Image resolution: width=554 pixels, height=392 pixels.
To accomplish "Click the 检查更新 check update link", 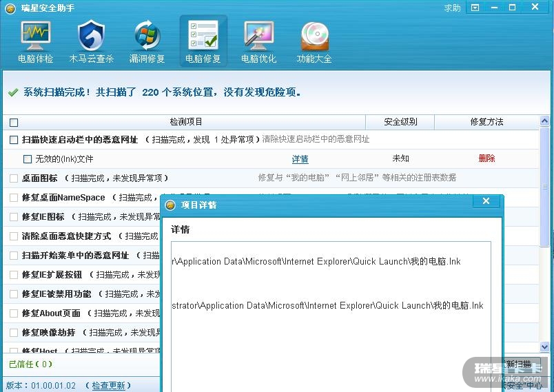I will pos(108,386).
